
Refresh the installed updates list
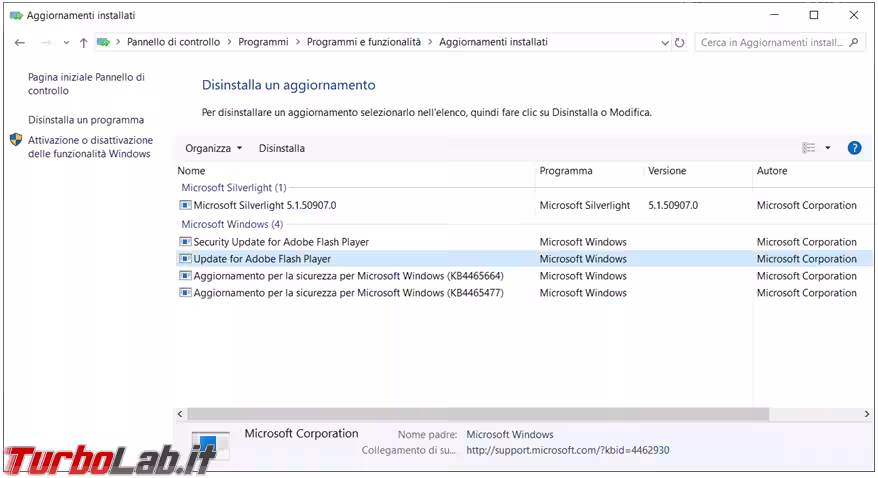(x=680, y=43)
